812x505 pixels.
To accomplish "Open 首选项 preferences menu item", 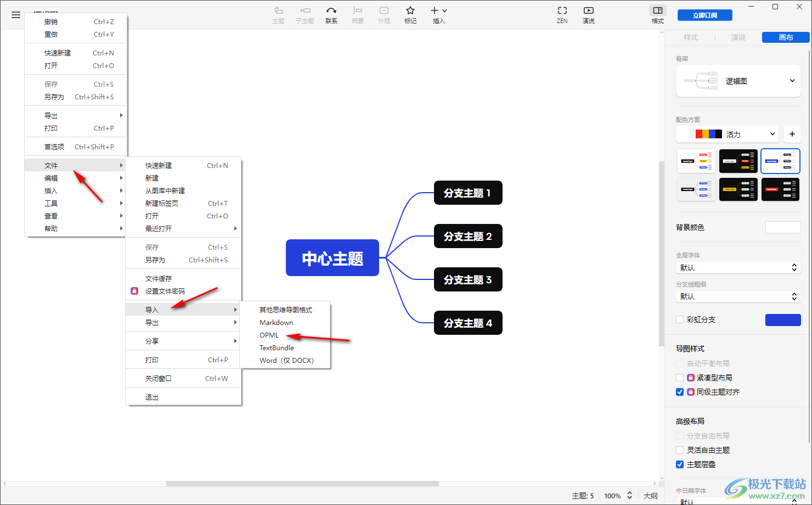I will (x=76, y=147).
